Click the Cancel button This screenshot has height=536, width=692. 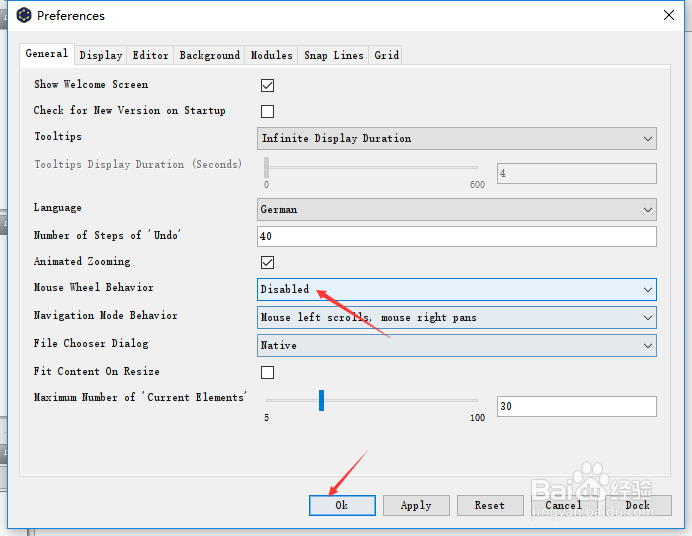pyautogui.click(x=564, y=505)
